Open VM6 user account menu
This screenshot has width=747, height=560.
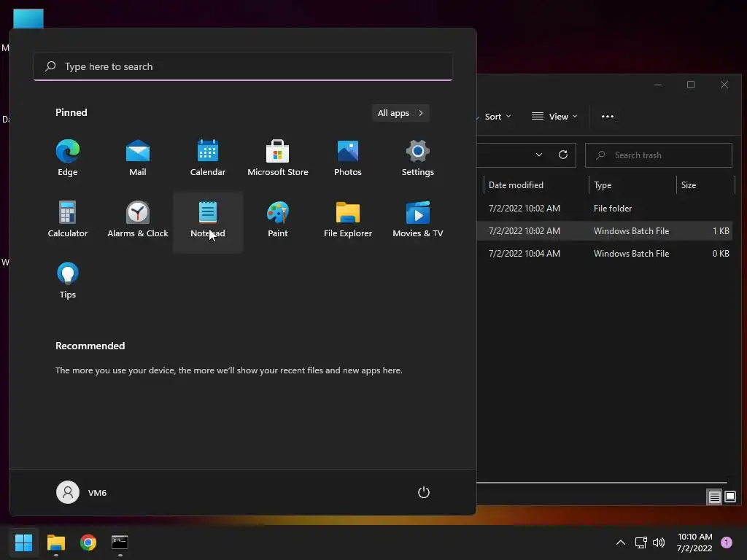click(x=82, y=492)
